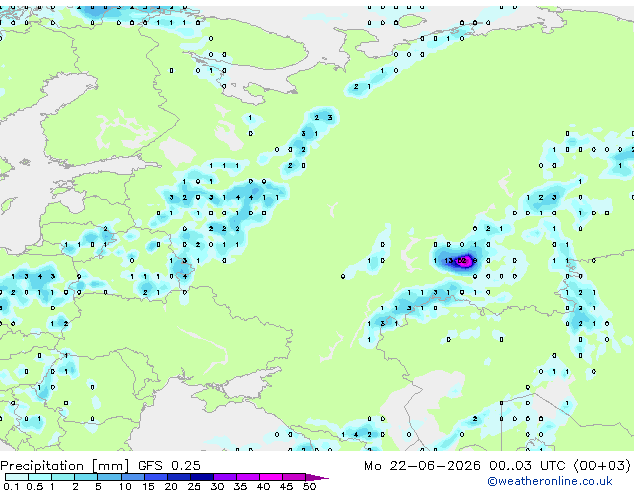Select the 0.1–0.5 mm legend color box
The width and height of the screenshot is (634, 490).
click(x=17, y=477)
